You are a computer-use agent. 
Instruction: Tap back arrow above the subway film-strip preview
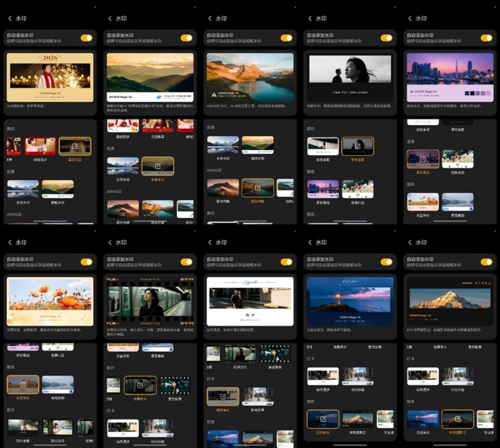[x=110, y=242]
